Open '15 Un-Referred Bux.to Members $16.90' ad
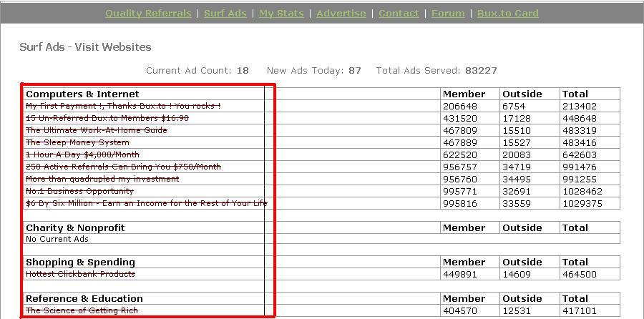This screenshot has width=644, height=319. pyautogui.click(x=107, y=118)
